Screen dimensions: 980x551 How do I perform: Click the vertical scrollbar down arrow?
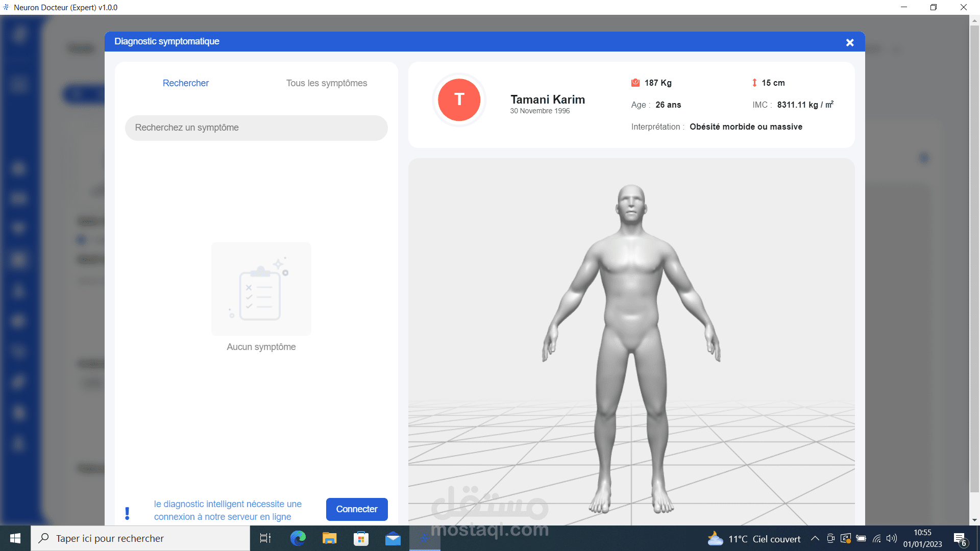pyautogui.click(x=974, y=520)
